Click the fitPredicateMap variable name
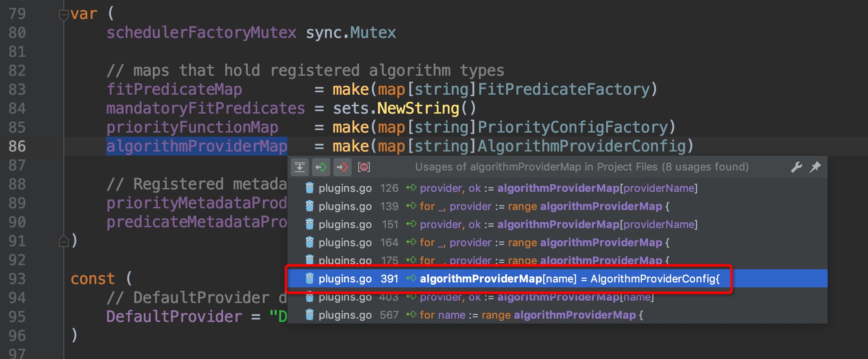Screen dimensions: 868x359 point(174,89)
